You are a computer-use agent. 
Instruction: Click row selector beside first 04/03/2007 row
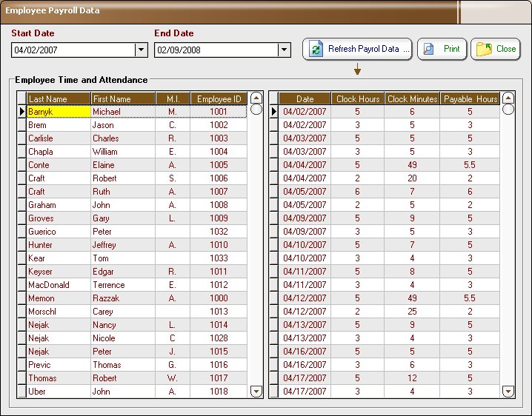coord(274,138)
